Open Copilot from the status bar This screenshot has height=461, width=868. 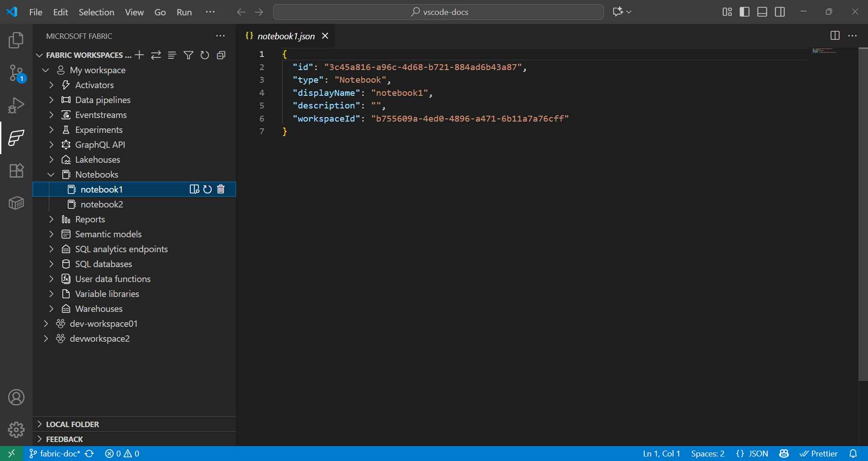coord(784,453)
